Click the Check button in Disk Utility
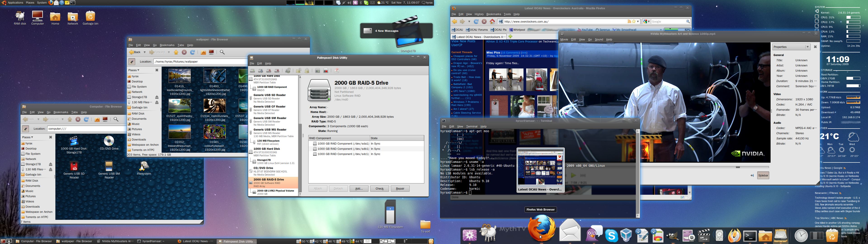The image size is (868, 244). [380, 188]
